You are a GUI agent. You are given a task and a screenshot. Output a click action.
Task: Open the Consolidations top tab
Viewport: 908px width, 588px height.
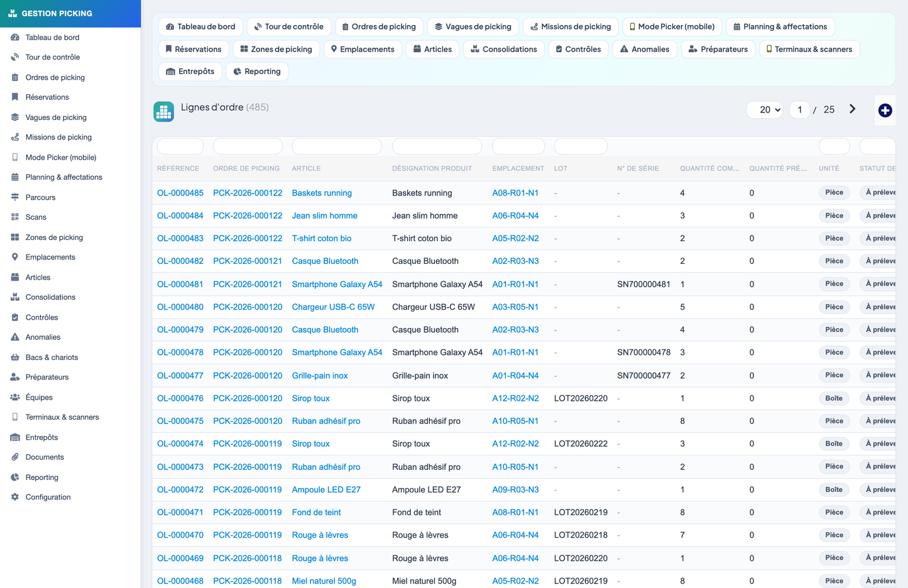click(x=504, y=49)
